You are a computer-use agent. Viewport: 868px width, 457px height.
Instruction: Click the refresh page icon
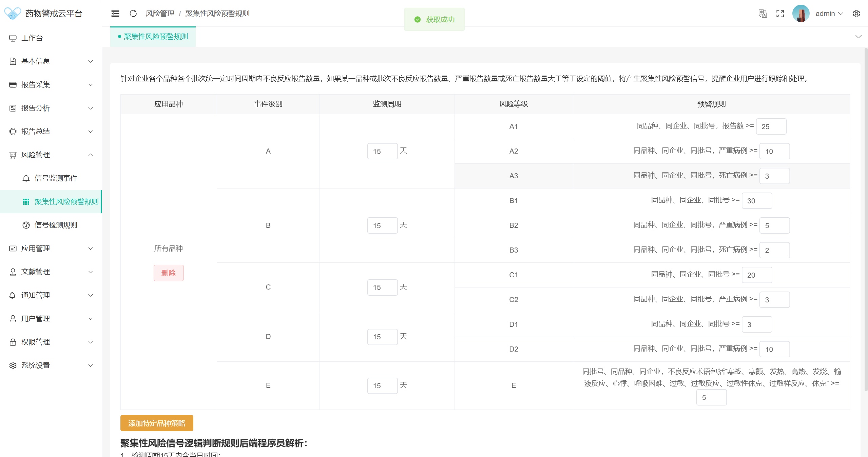[133, 14]
